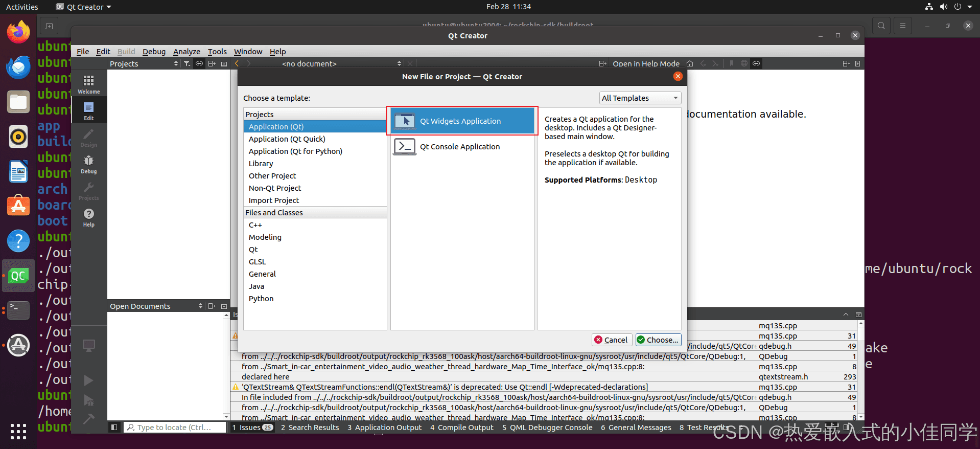Split the Projects side pane
This screenshot has width=980, height=449.
(212, 63)
